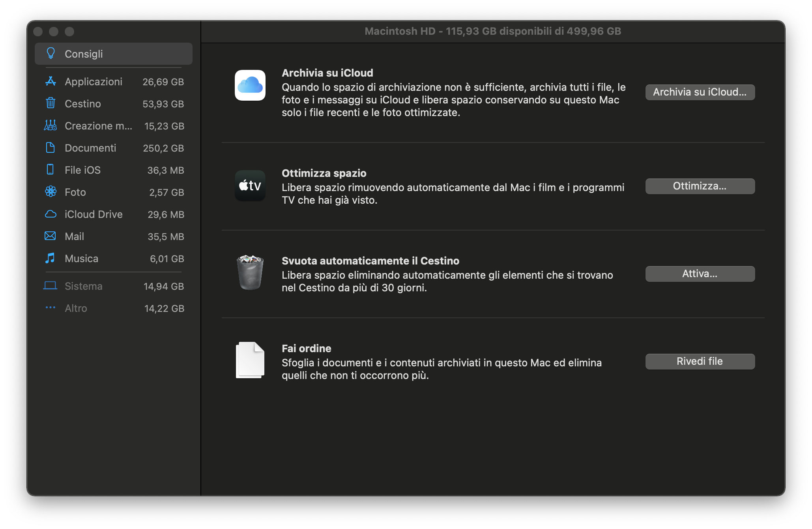The height and width of the screenshot is (529, 812).
Task: Click the green zoom window button
Action: tap(69, 32)
